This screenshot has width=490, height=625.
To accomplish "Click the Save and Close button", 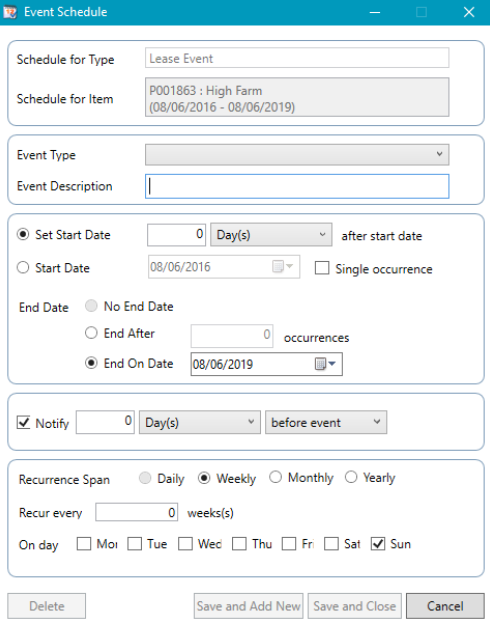I will click(354, 606).
